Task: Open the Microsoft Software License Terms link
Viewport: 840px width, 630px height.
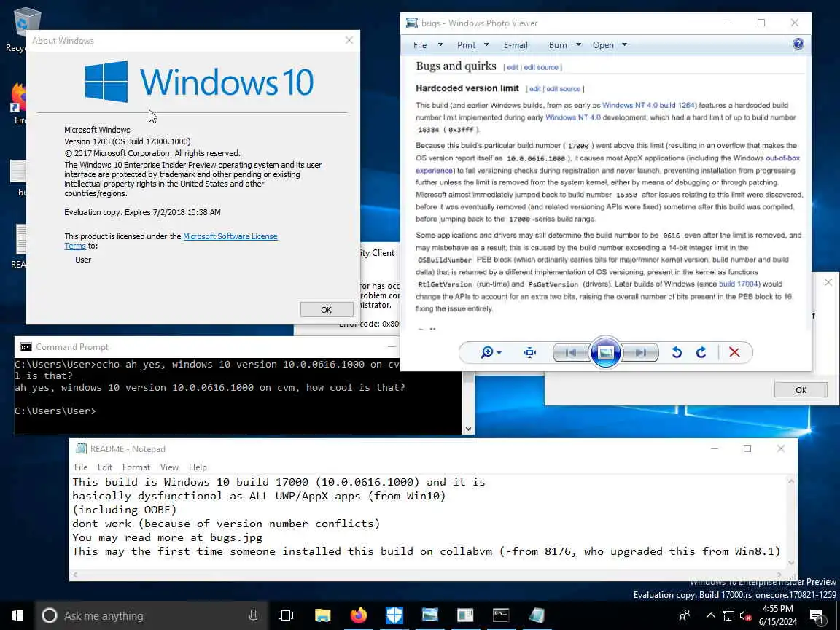Action: pyautogui.click(x=230, y=236)
